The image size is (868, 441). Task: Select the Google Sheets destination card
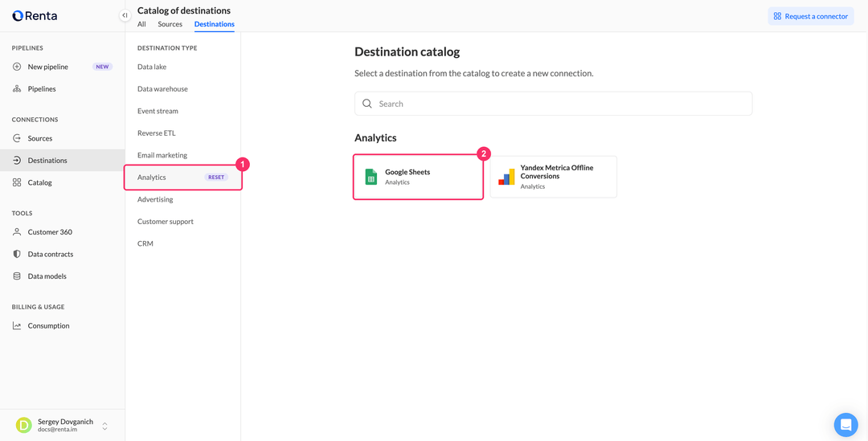pos(419,177)
